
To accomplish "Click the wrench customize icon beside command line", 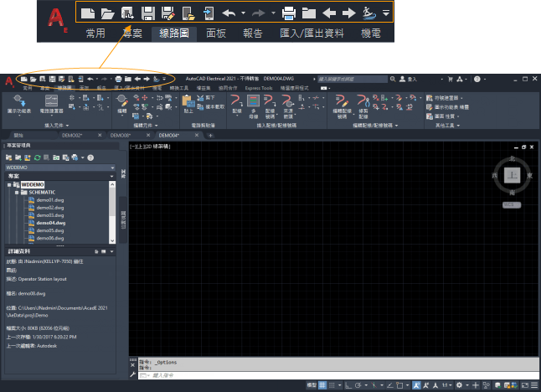I will [132, 374].
